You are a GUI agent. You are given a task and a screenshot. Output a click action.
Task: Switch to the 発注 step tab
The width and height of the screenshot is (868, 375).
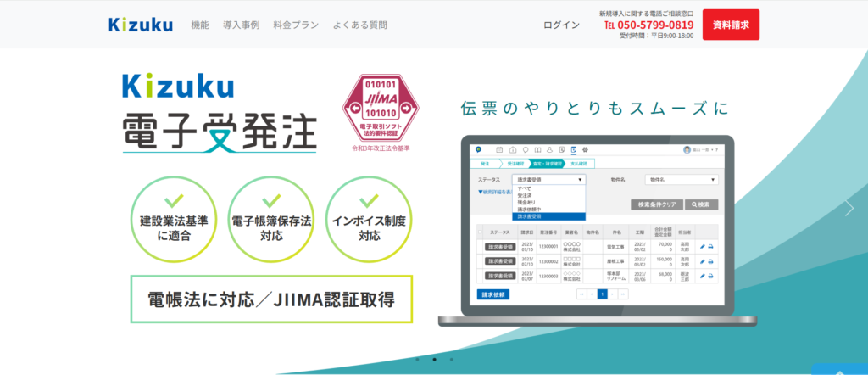pyautogui.click(x=485, y=164)
